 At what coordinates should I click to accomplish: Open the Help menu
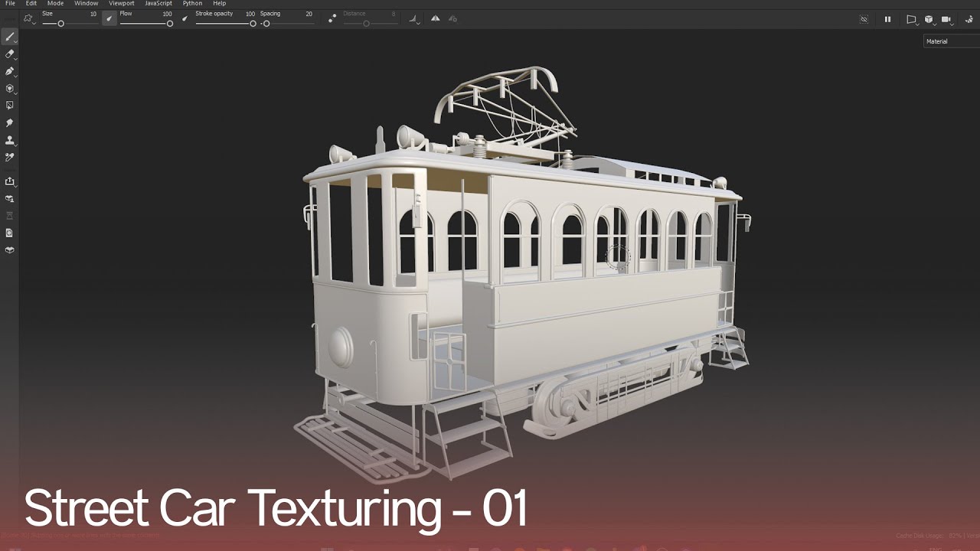[220, 4]
